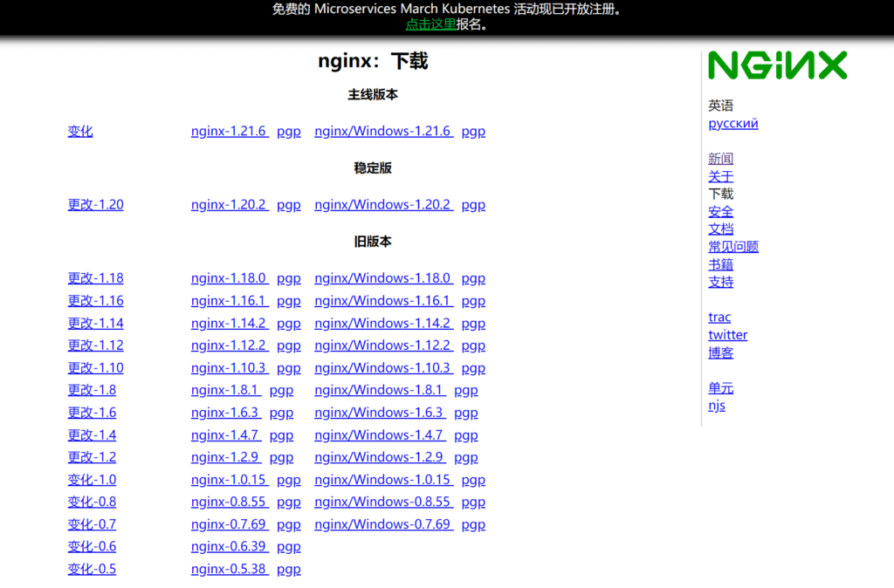The width and height of the screenshot is (894, 588).
Task: Open pgp signature for nginx/Windows-1.21.6
Action: click(472, 131)
